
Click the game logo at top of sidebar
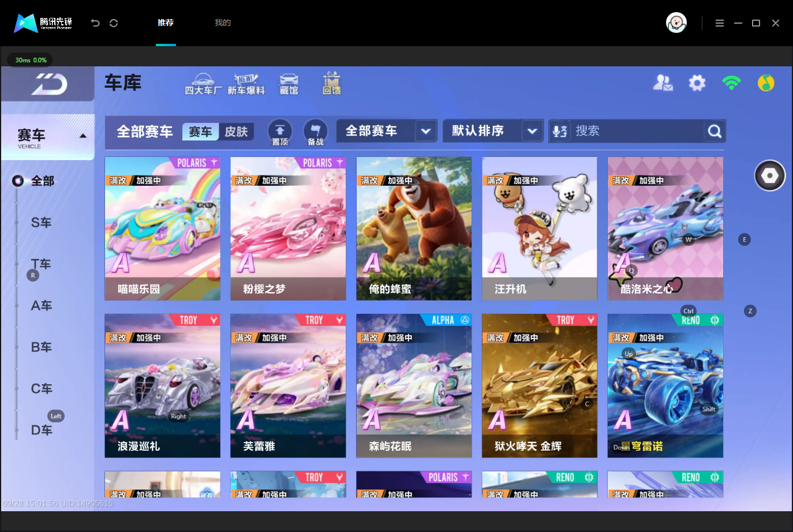click(49, 84)
